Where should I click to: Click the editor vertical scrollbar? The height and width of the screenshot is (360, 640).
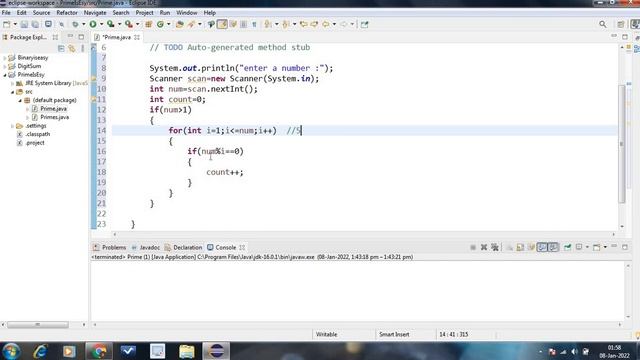pyautogui.click(x=622, y=144)
